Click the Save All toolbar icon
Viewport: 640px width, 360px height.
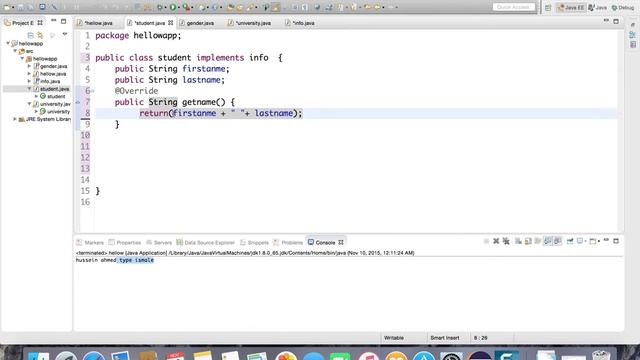pos(31,7)
